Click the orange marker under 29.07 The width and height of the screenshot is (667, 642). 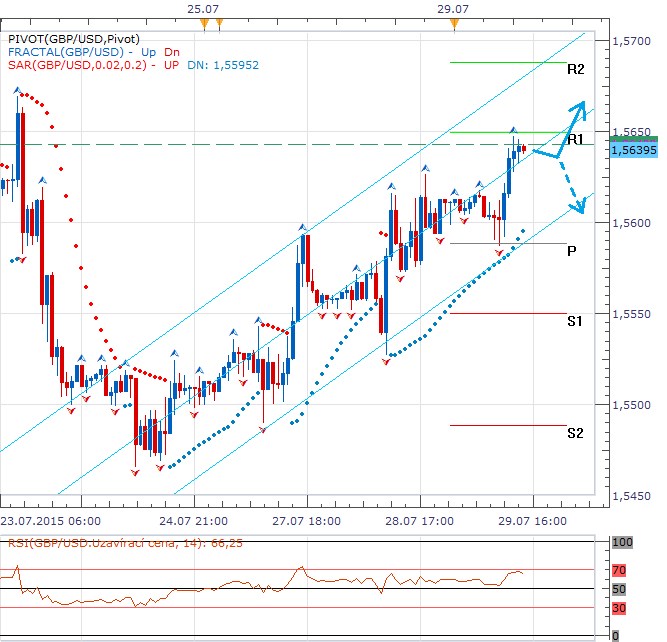pyautogui.click(x=455, y=22)
